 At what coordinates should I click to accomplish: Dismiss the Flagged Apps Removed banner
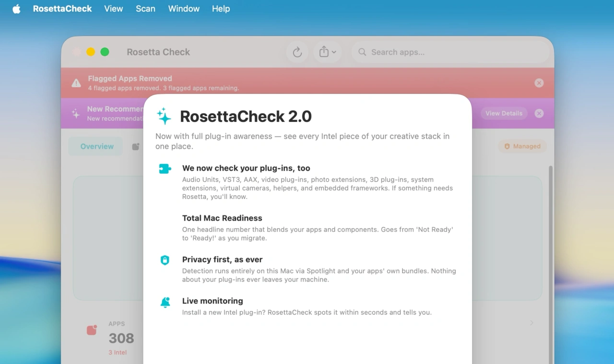click(539, 83)
